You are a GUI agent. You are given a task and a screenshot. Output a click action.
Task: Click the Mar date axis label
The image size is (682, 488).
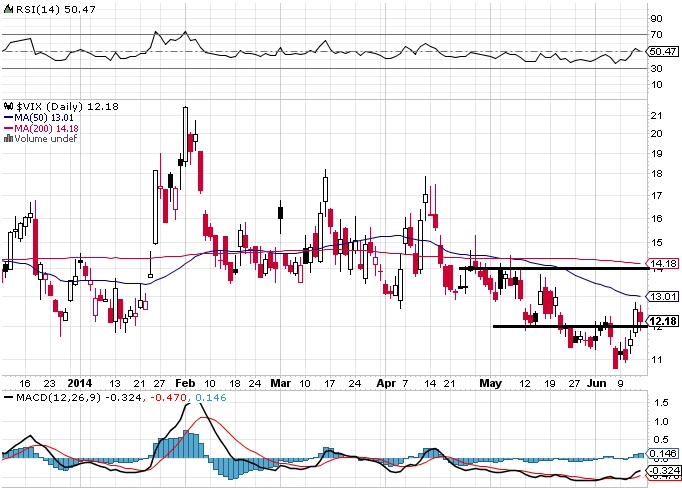[281, 383]
